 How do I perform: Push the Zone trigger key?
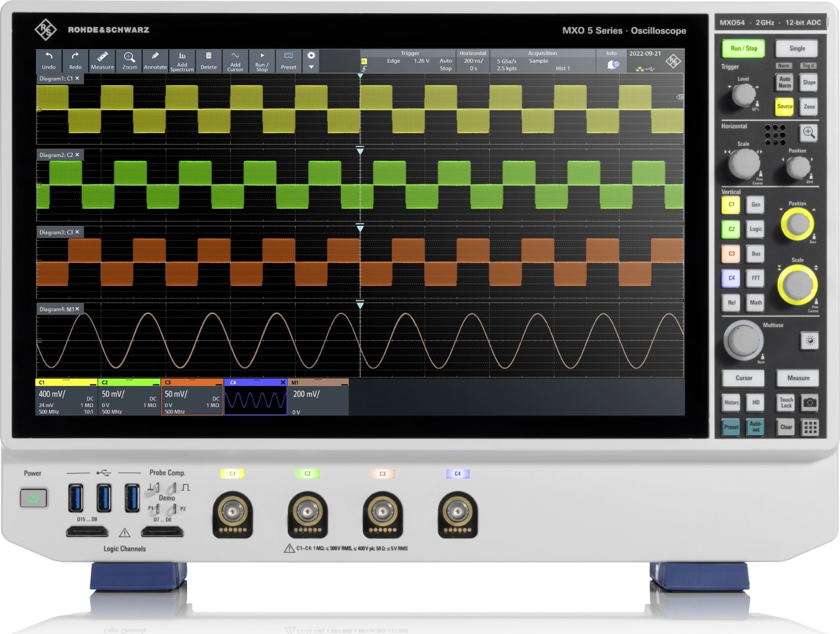[809, 106]
